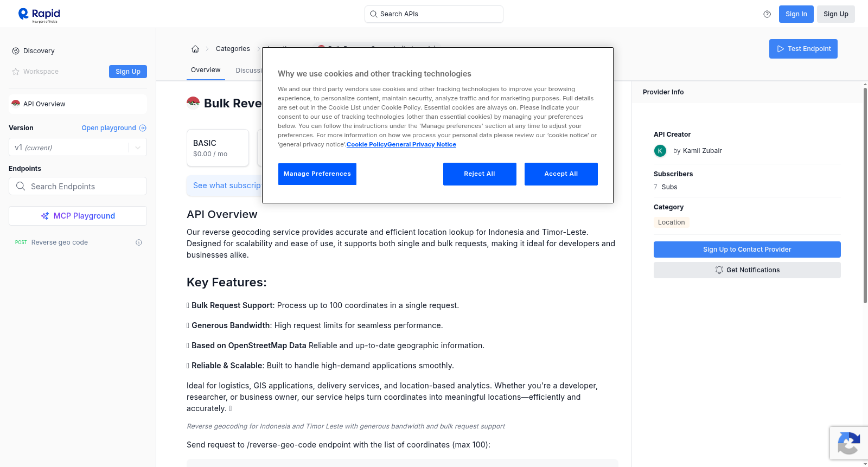Click the API Overview sidebar logo icon
Image resolution: width=868 pixels, height=467 pixels.
click(16, 104)
